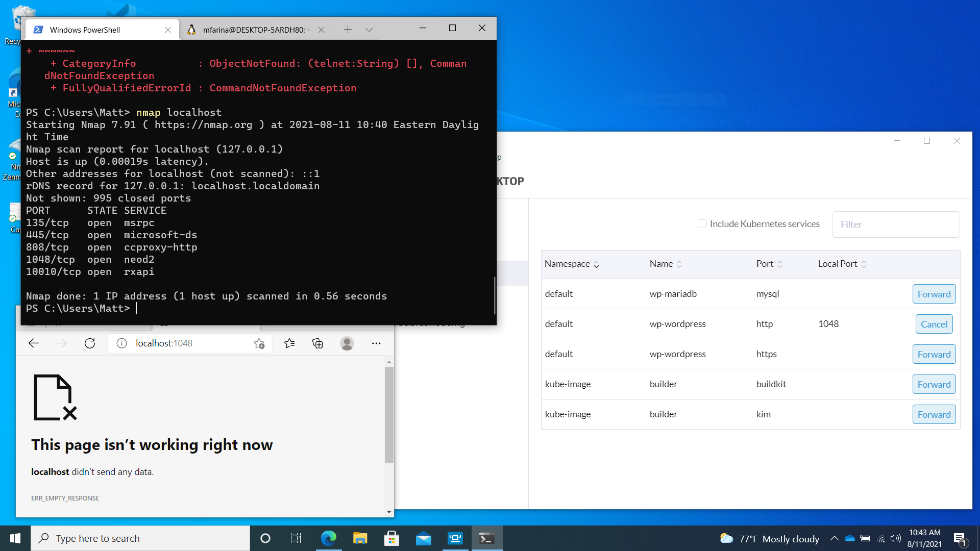The width and height of the screenshot is (980, 551).
Task: Open Edge settings and more menu
Action: (x=376, y=343)
